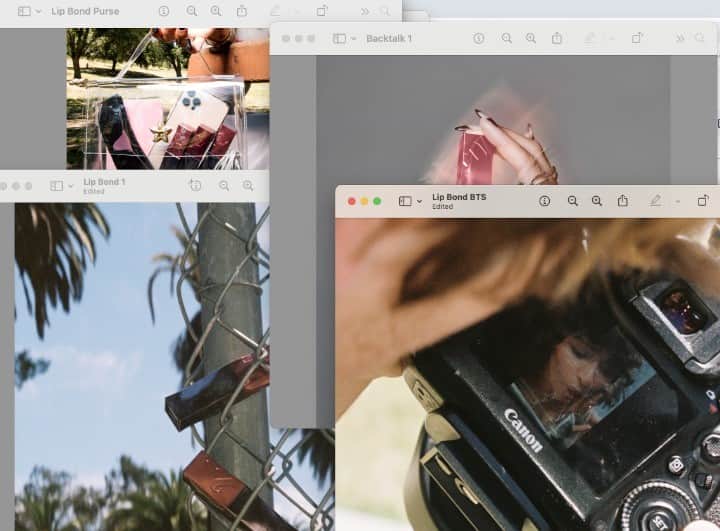Maximize the Lip Bond BTS window
Screen dimensions: 720x531
pos(377,201)
